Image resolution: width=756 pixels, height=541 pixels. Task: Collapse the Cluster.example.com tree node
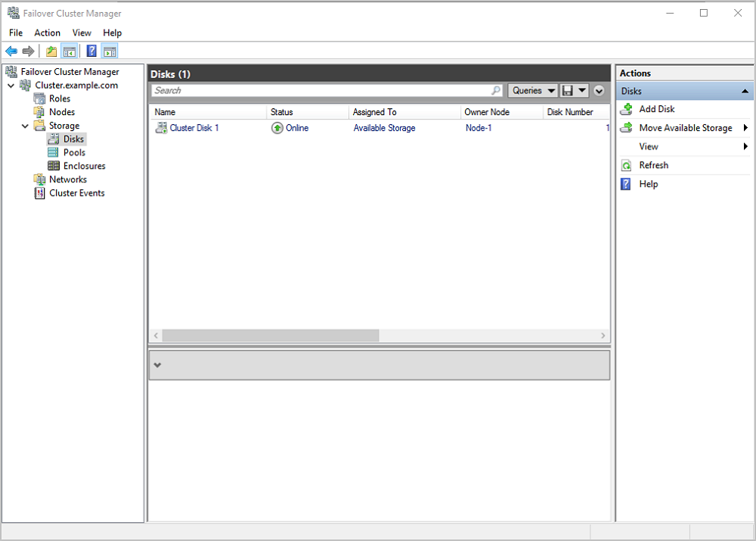click(11, 86)
